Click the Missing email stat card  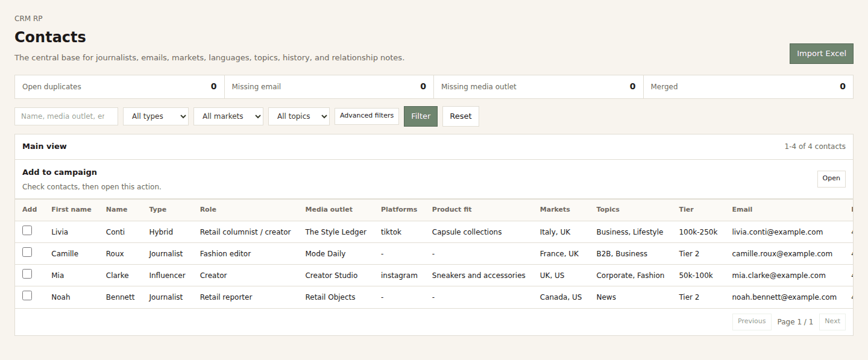(329, 87)
